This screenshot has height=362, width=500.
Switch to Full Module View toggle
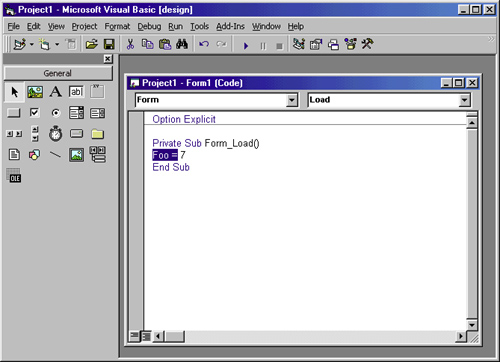coord(146,336)
